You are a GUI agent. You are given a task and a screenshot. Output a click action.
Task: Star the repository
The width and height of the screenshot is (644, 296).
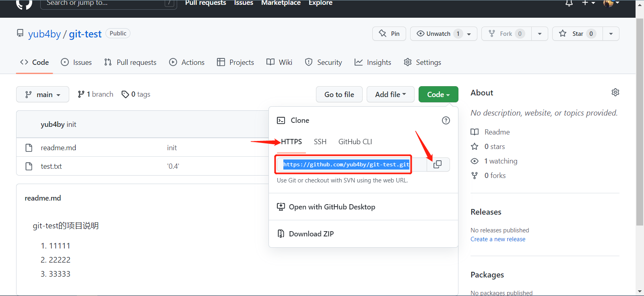[577, 34]
